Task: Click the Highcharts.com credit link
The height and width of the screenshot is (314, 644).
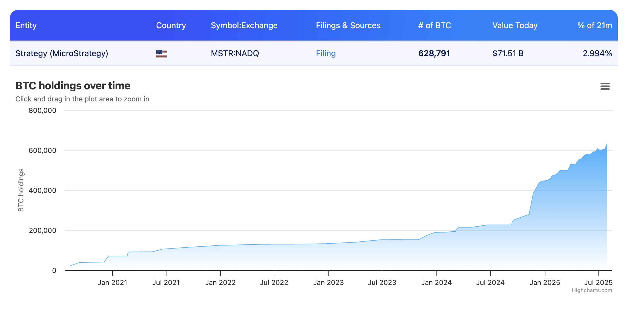Action: pyautogui.click(x=592, y=290)
